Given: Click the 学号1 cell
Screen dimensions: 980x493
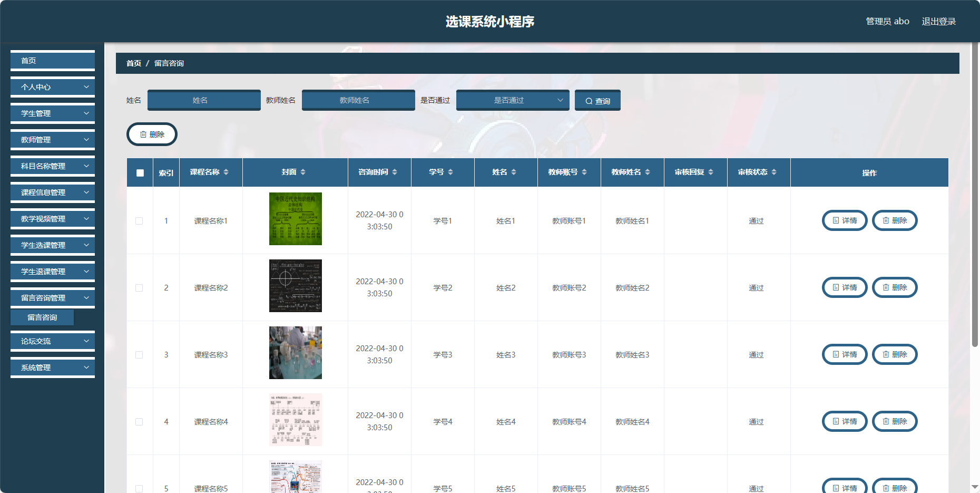Looking at the screenshot, I should click(443, 221).
